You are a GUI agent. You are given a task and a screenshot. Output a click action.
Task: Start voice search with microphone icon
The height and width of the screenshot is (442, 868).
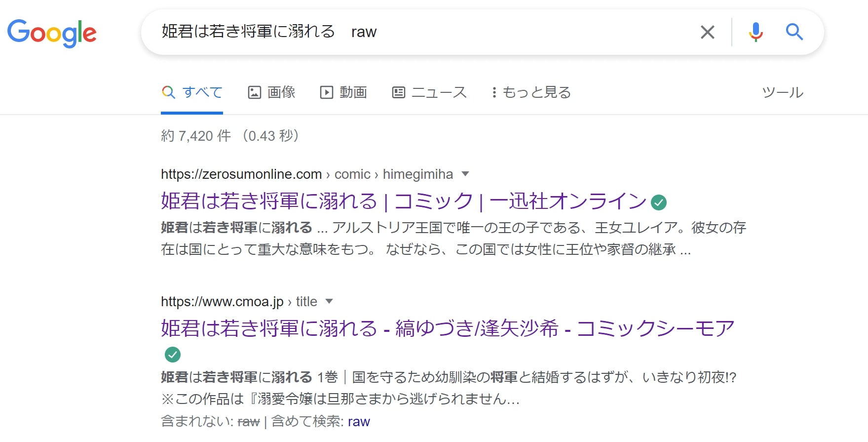tap(755, 32)
